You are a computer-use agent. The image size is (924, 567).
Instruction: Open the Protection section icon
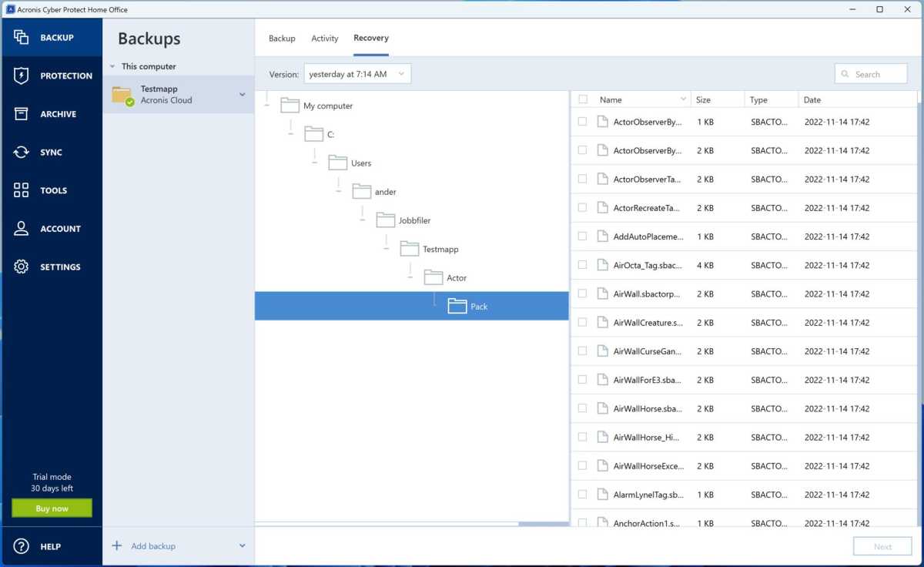click(21, 75)
